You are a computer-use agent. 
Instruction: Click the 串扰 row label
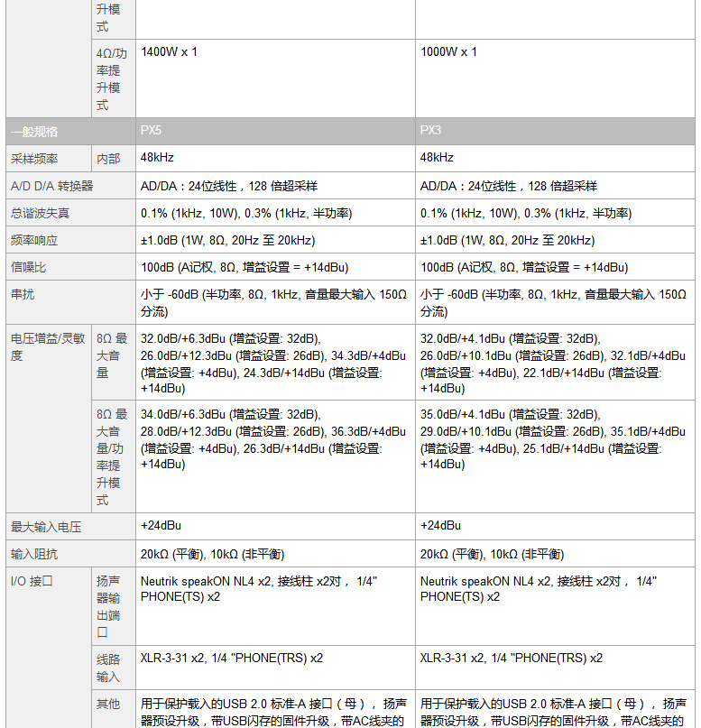pyautogui.click(x=70, y=302)
